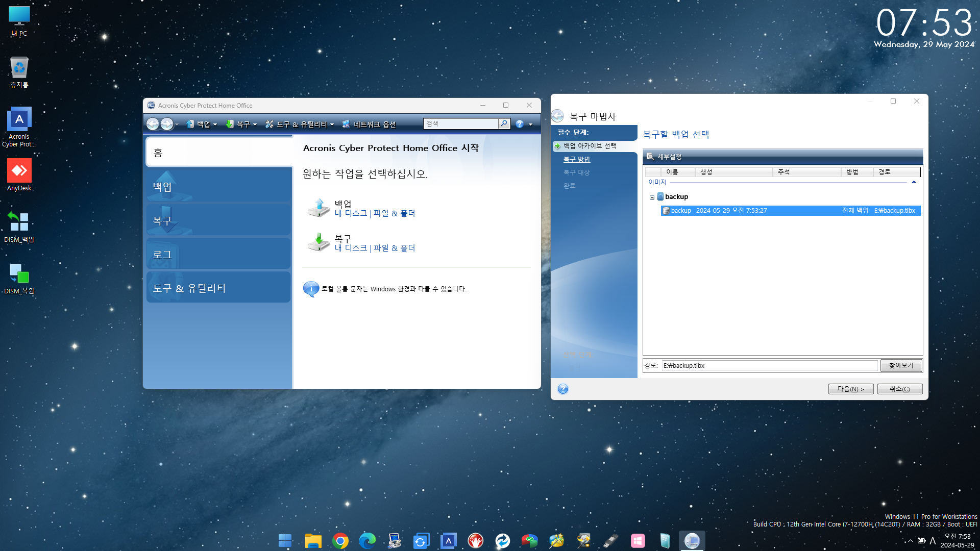
Task: Click the back arrow in the 복구 마법사 window
Action: coord(557,116)
